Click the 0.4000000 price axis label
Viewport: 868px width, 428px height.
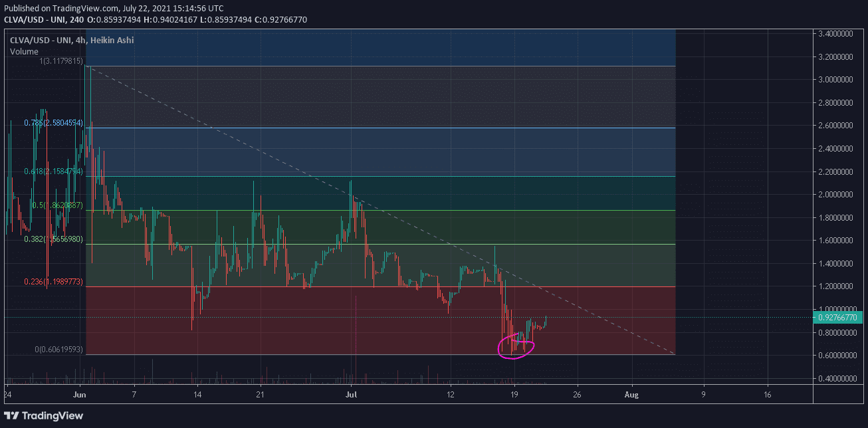[x=839, y=379]
